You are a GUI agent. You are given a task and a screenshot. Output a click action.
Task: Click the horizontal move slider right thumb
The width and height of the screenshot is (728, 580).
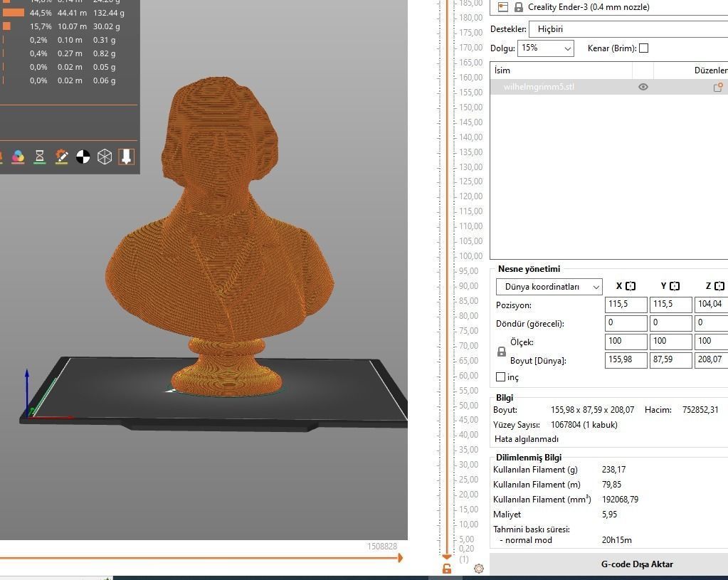point(400,558)
